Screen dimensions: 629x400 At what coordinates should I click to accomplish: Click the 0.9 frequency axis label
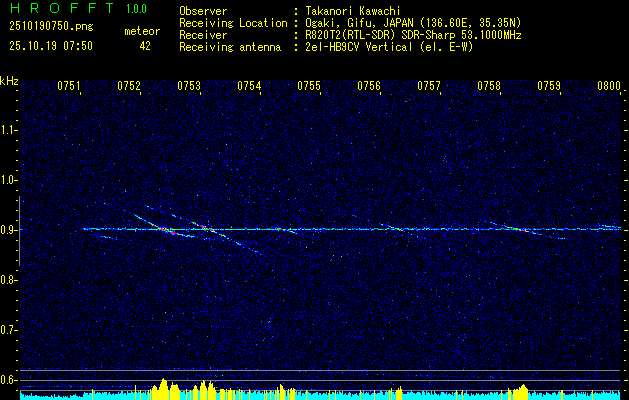(8, 230)
